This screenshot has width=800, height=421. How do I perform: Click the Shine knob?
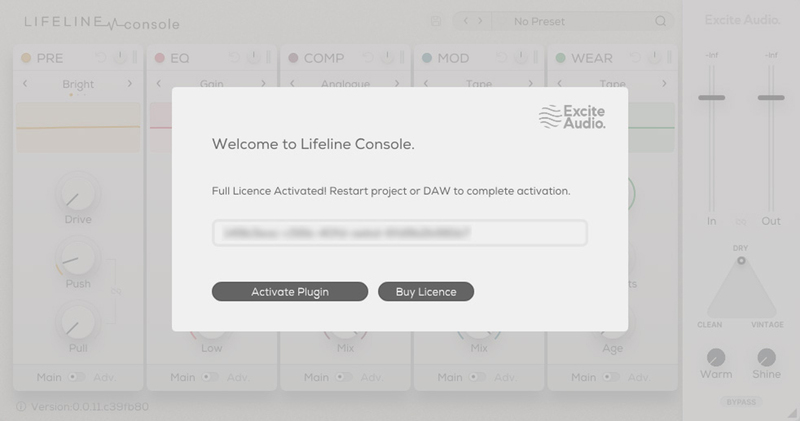coord(766,357)
